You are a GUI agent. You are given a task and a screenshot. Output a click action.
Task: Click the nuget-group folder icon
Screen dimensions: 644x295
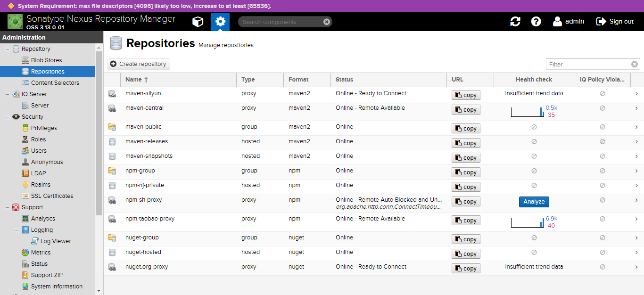[x=112, y=238]
